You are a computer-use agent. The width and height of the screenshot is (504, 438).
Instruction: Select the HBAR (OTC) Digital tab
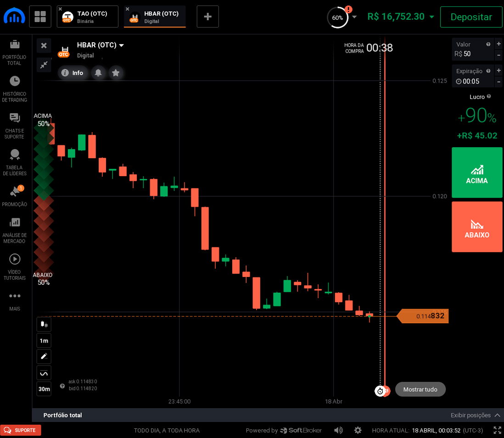tap(156, 17)
